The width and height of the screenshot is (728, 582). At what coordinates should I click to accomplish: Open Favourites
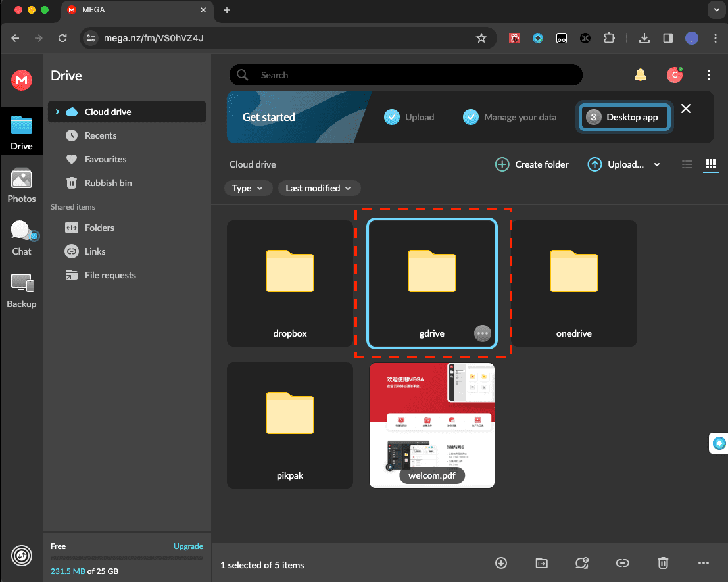pos(105,159)
